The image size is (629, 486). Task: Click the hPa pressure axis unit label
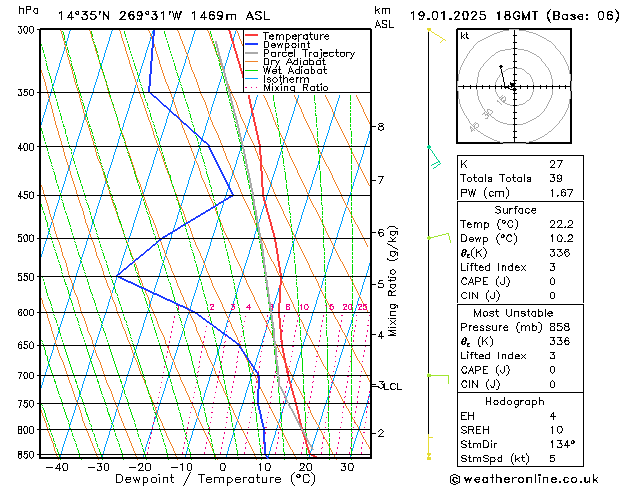coord(28,10)
